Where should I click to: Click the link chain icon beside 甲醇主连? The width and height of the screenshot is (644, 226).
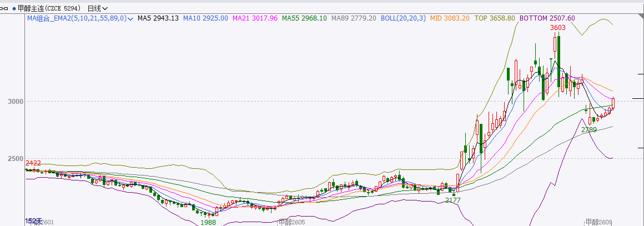tap(4, 8)
